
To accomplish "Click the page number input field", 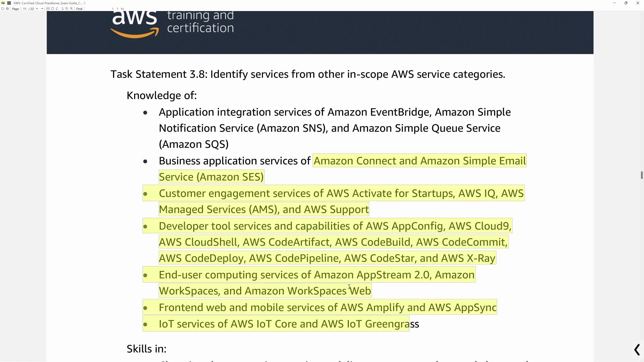I will click(x=25, y=9).
